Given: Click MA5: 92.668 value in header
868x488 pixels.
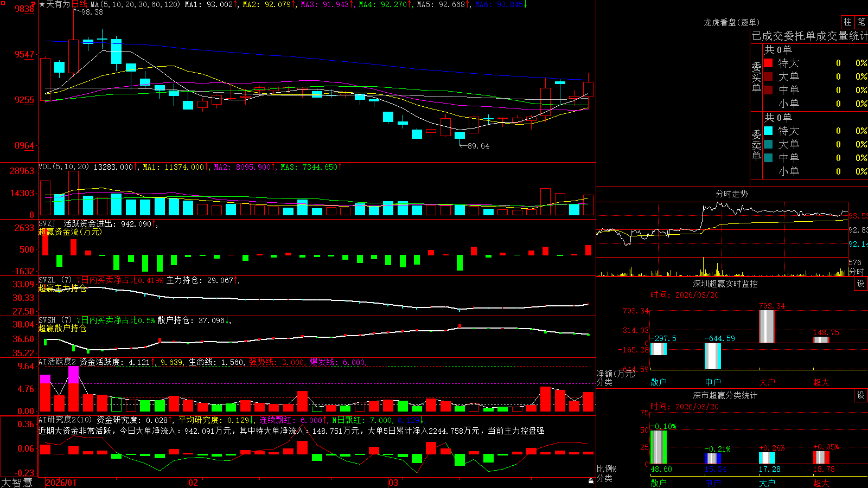Looking at the screenshot, I should [441, 4].
